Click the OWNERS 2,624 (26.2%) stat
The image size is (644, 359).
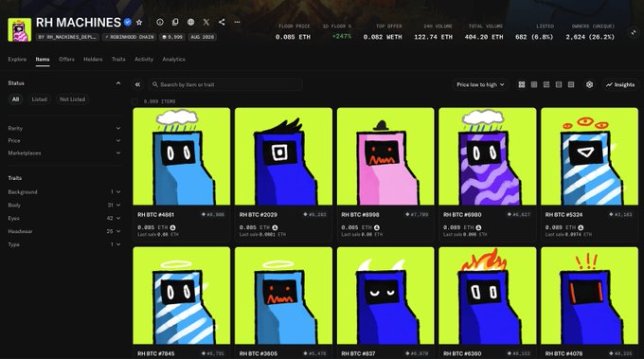point(590,32)
